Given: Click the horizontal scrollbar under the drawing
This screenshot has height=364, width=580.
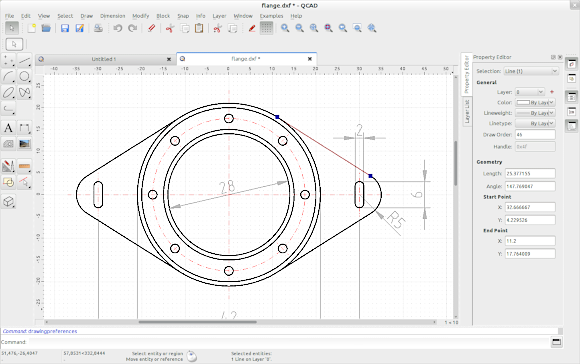Looking at the screenshot, I should [198, 322].
